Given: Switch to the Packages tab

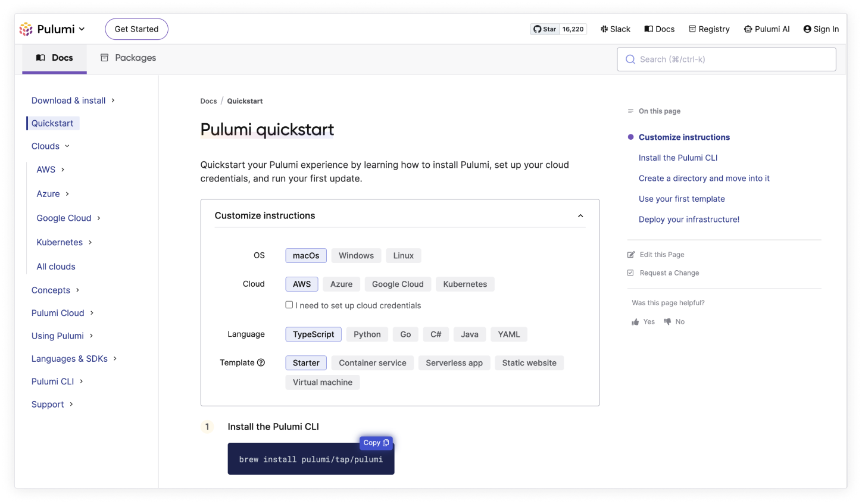Looking at the screenshot, I should coord(128,58).
